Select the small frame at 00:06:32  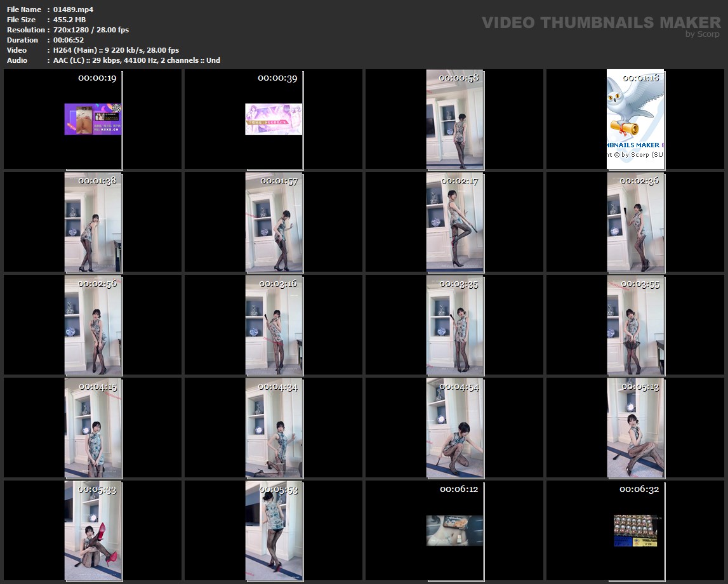(x=635, y=531)
